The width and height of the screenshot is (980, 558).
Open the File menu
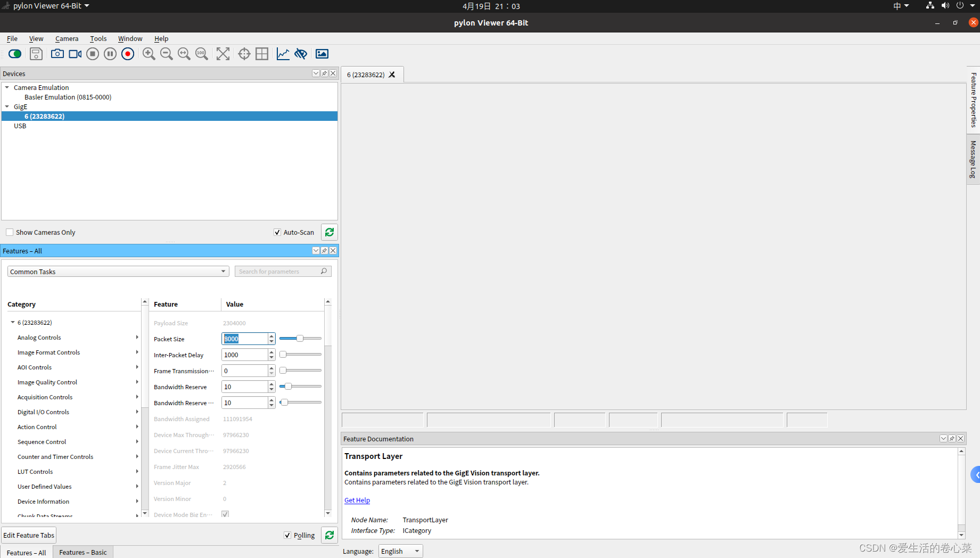pos(12,38)
